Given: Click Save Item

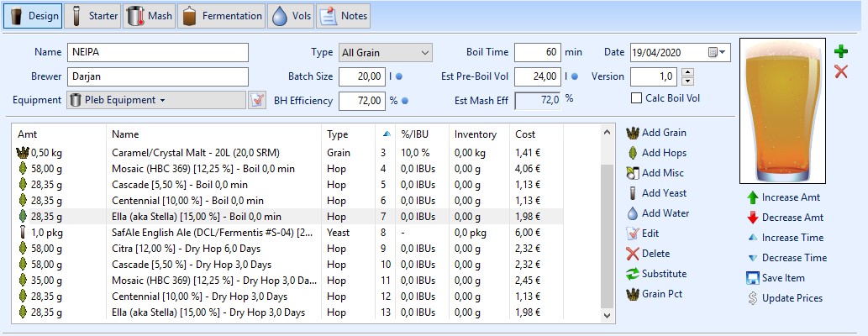Looking at the screenshot, I should [776, 278].
